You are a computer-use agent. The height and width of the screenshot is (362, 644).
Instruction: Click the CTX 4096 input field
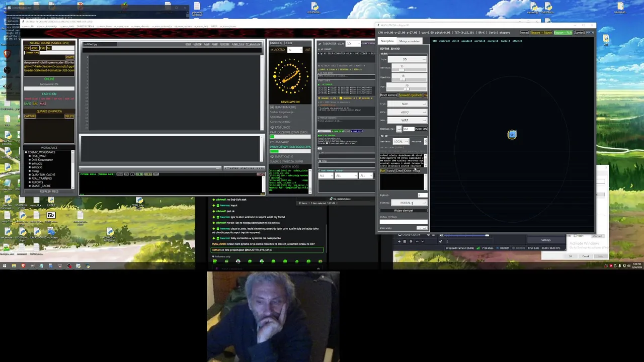pos(35,48)
